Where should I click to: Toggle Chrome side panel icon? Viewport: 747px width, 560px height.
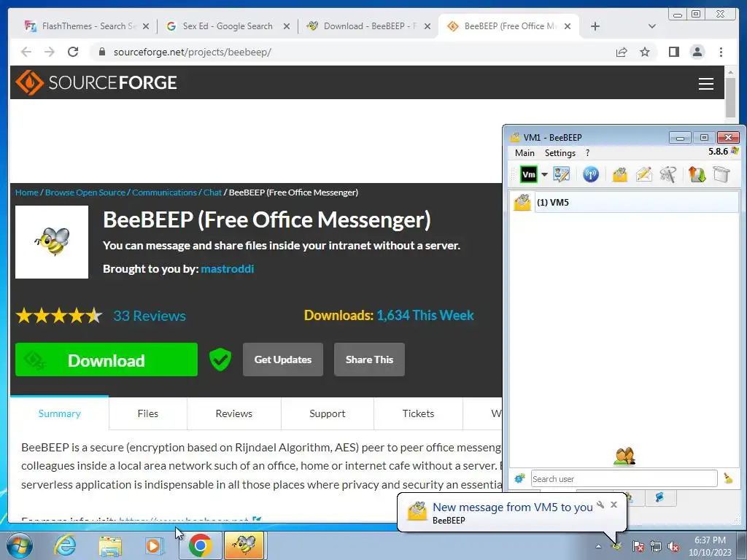coord(673,52)
